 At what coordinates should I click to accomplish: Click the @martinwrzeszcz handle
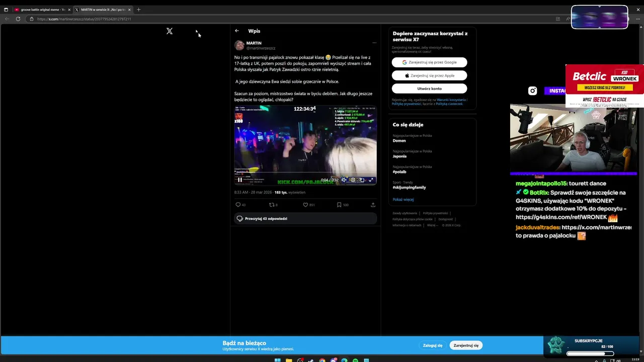[x=261, y=48]
